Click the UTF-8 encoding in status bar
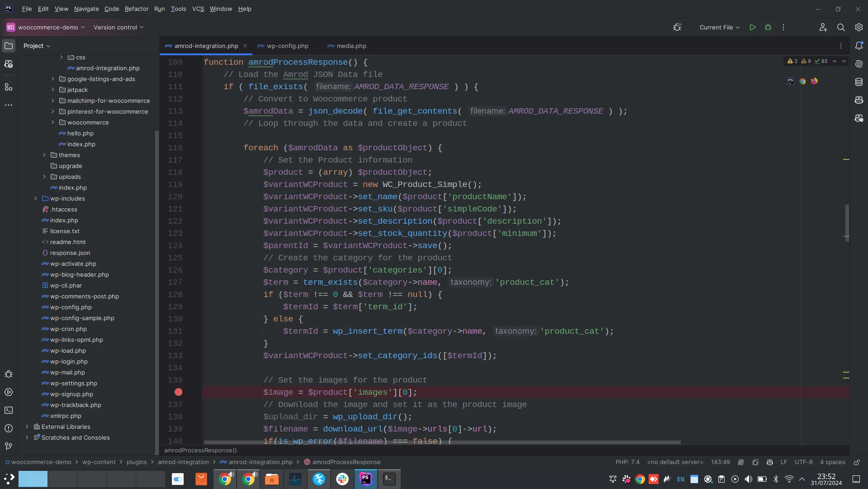This screenshot has width=868, height=489. point(803,462)
